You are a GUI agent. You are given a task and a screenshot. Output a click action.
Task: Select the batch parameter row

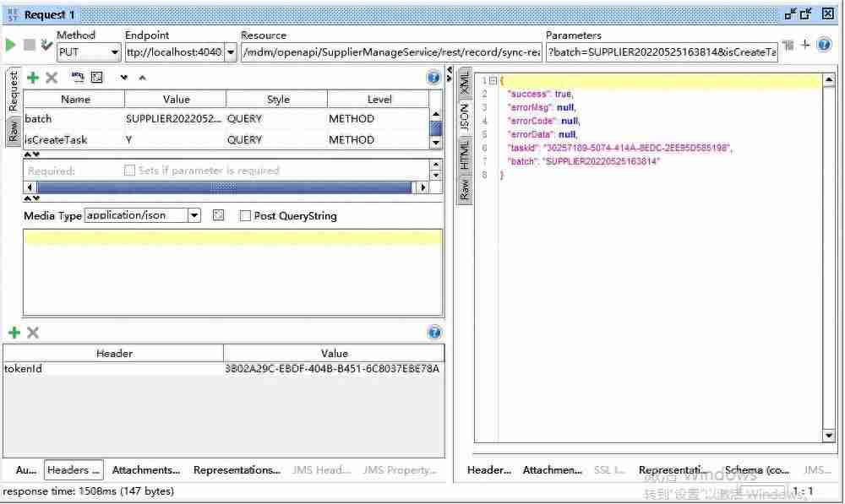click(x=226, y=118)
